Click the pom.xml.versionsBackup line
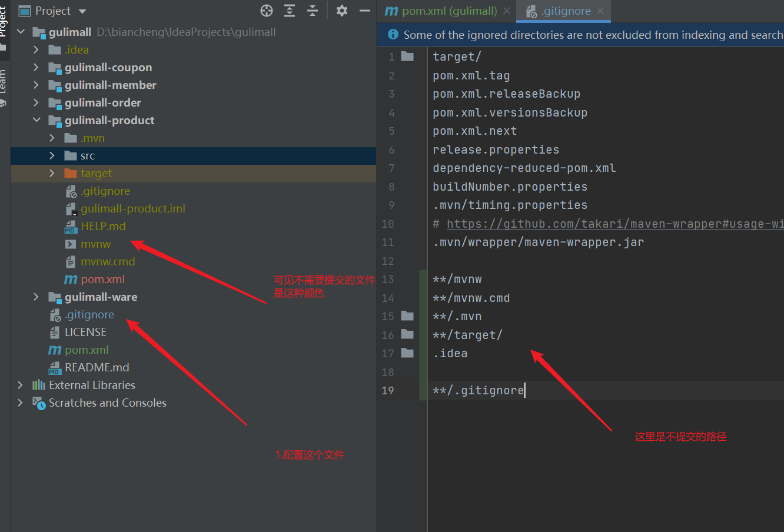The width and height of the screenshot is (784, 532). click(x=510, y=112)
